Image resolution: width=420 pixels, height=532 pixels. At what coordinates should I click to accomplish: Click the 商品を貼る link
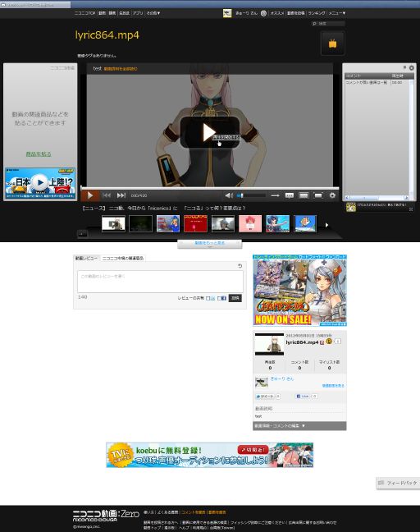tap(39, 154)
